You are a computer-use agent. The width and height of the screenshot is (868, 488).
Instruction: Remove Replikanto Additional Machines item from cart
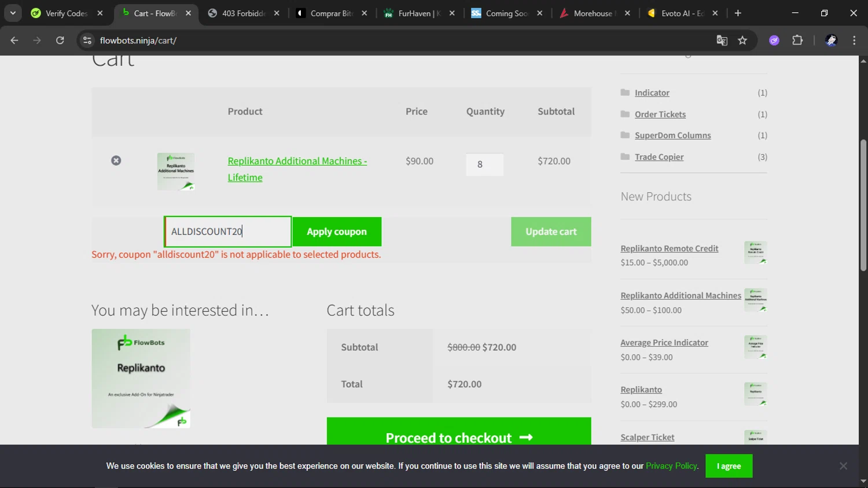pyautogui.click(x=116, y=160)
